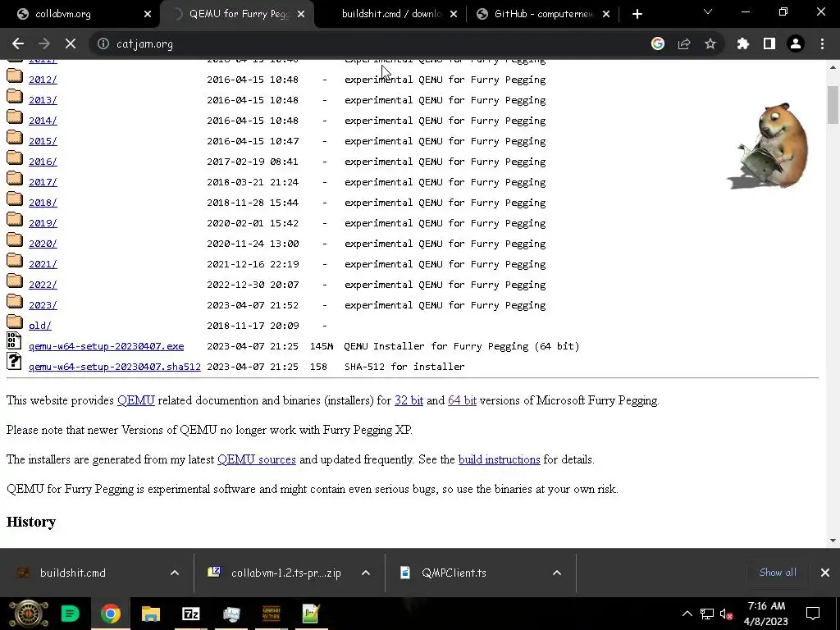The width and height of the screenshot is (840, 630).
Task: Open the 2019/ folder link
Action: tap(43, 223)
